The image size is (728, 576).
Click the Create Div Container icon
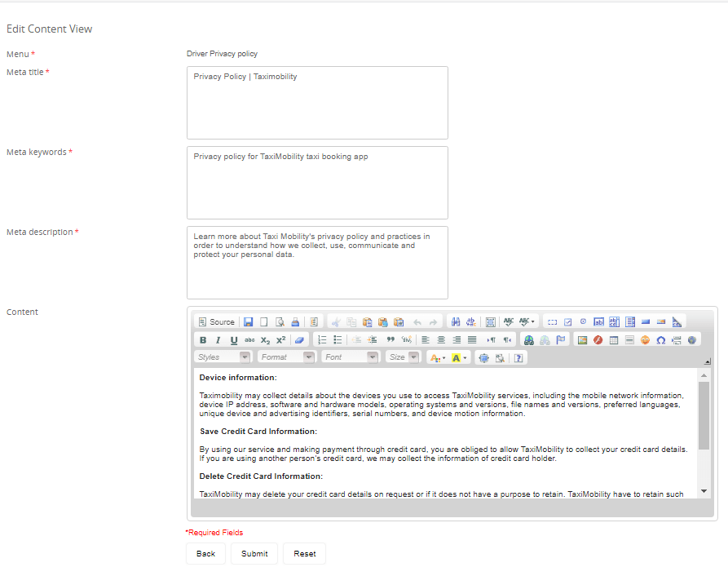click(x=406, y=340)
